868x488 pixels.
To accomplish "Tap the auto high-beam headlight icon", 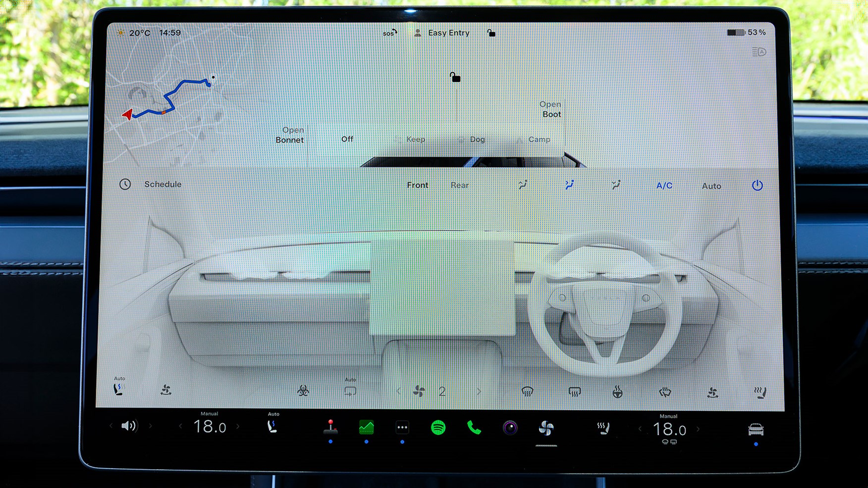I will tap(759, 51).
